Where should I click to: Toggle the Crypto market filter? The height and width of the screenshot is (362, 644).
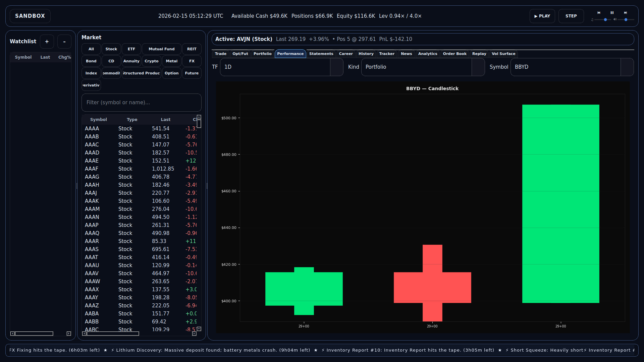click(151, 61)
